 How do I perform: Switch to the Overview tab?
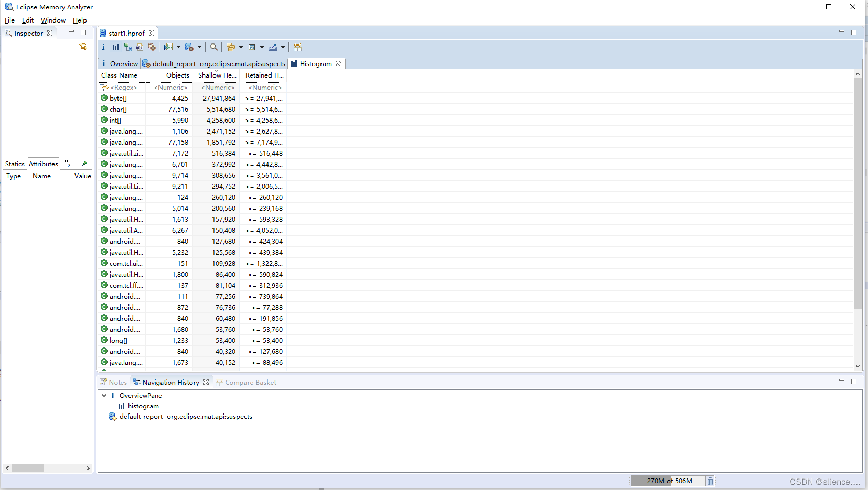119,63
